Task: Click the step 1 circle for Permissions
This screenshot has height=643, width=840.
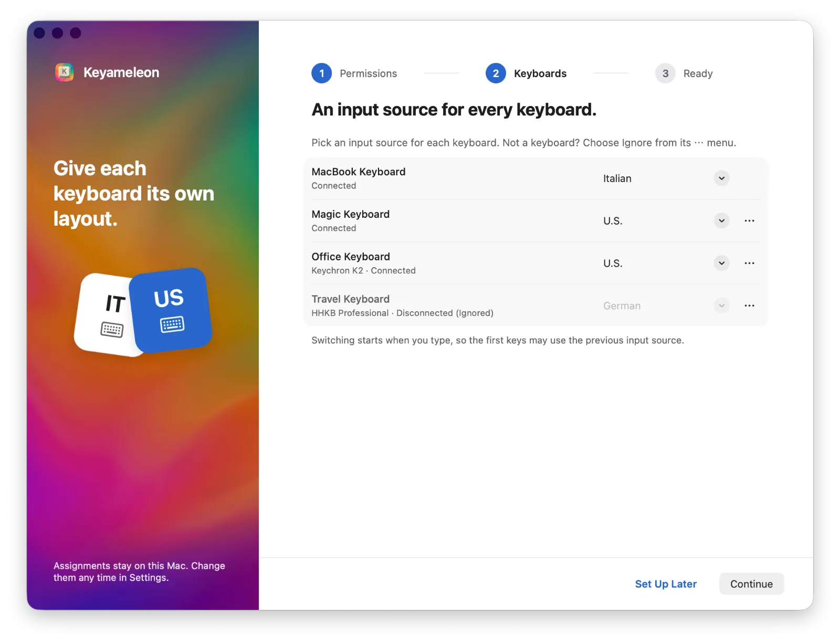Action: (322, 73)
